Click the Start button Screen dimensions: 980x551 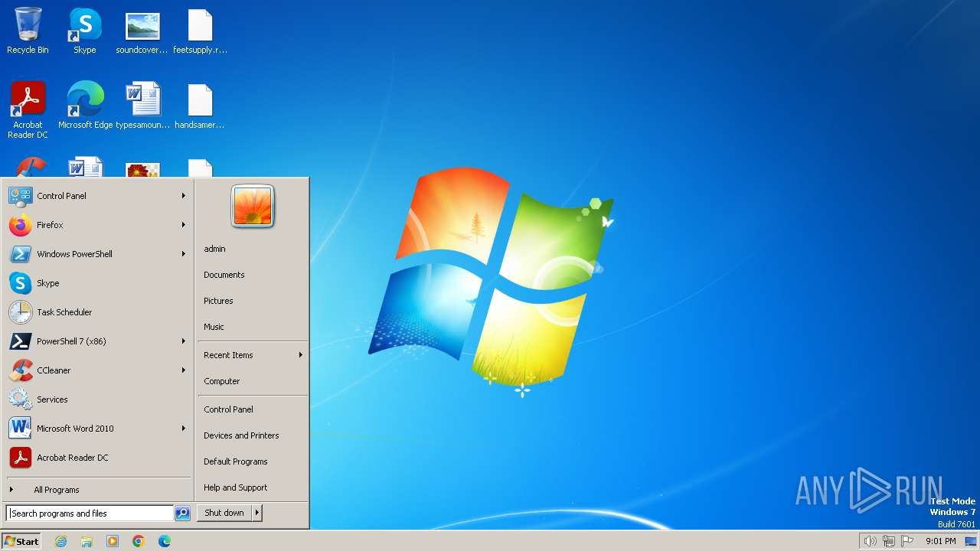21,541
